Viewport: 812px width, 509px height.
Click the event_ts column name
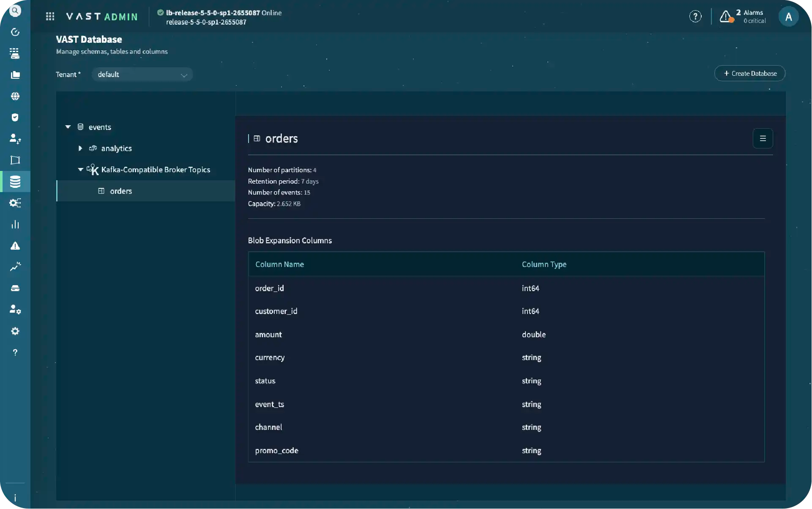(x=270, y=404)
